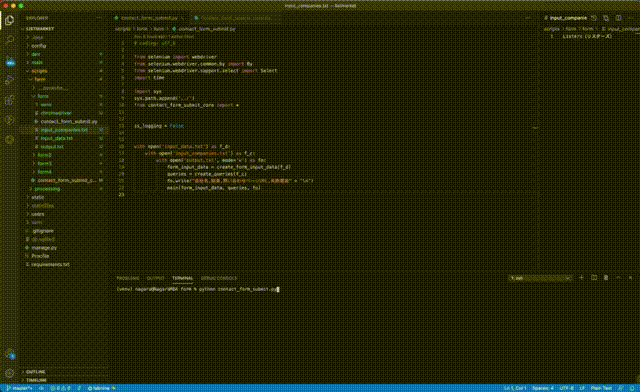Select the input_companies tab in right editor group

[565, 18]
